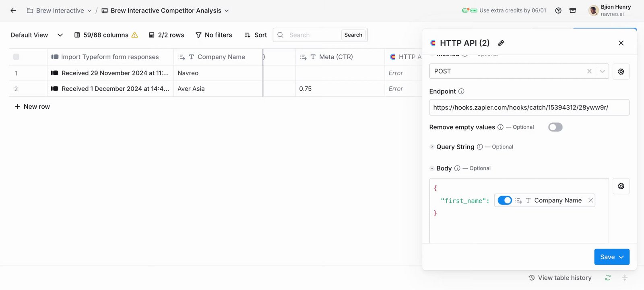Click the pencil icon to rename HTTP API
This screenshot has width=644, height=290.
(501, 43)
